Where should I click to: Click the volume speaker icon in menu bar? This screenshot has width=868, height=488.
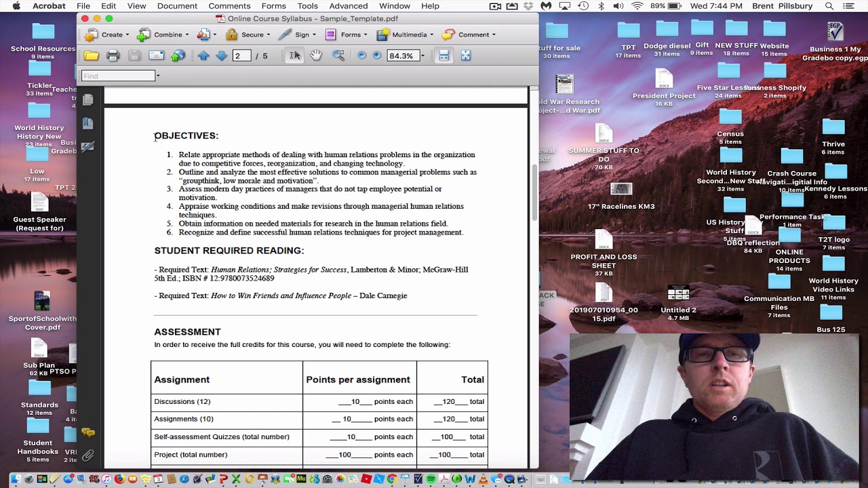[x=618, y=6]
